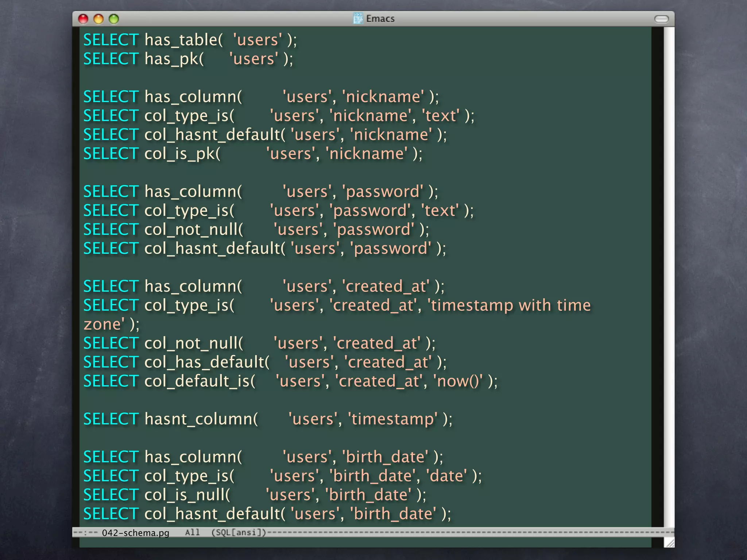Viewport: 747px width, 560px height.
Task: Click col_not_null( on the created_at line
Action: (x=194, y=343)
